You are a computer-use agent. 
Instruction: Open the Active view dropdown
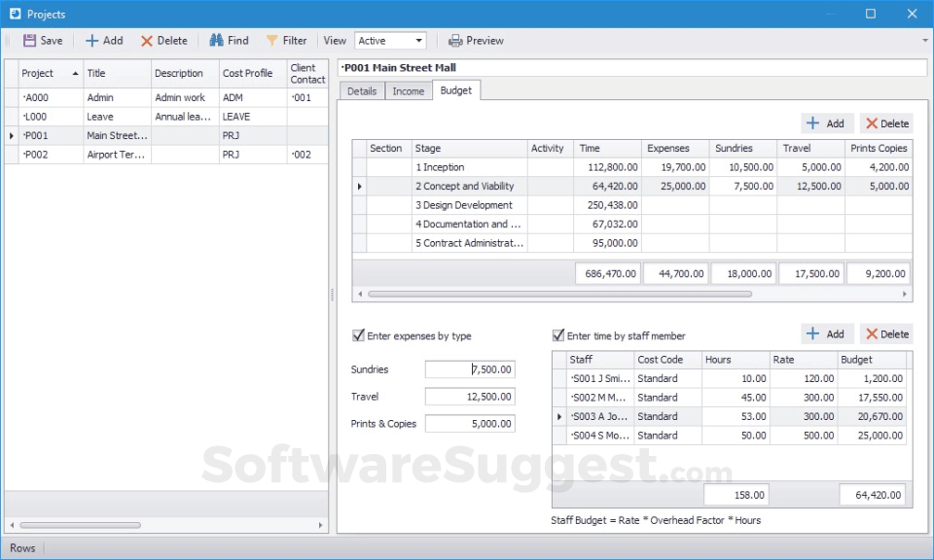coord(420,41)
